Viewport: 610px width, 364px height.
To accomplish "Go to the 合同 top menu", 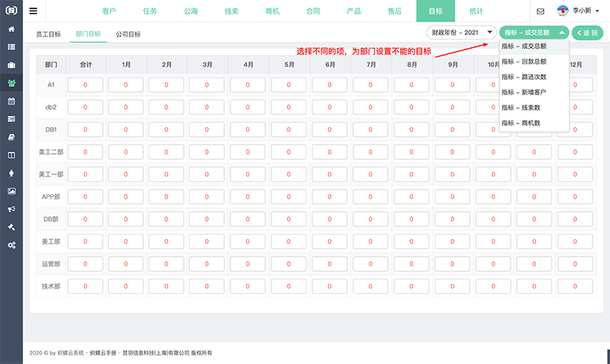I will [x=313, y=11].
